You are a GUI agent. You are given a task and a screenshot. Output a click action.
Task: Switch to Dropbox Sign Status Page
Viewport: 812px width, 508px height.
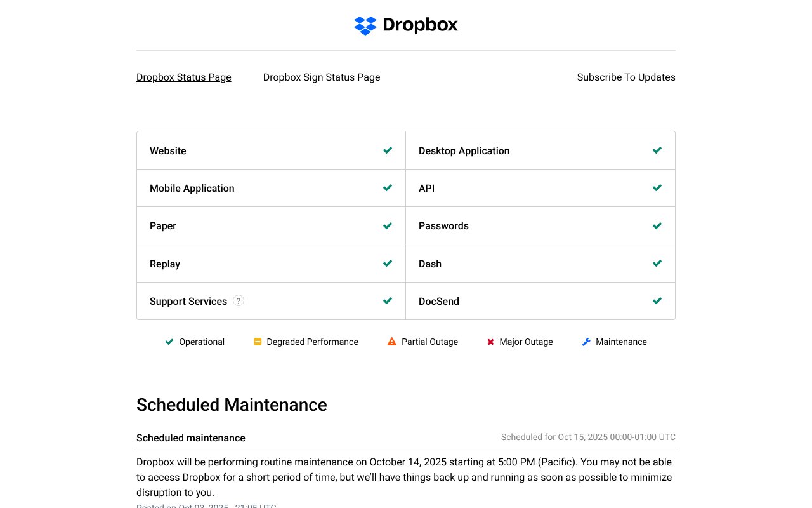[x=322, y=77]
